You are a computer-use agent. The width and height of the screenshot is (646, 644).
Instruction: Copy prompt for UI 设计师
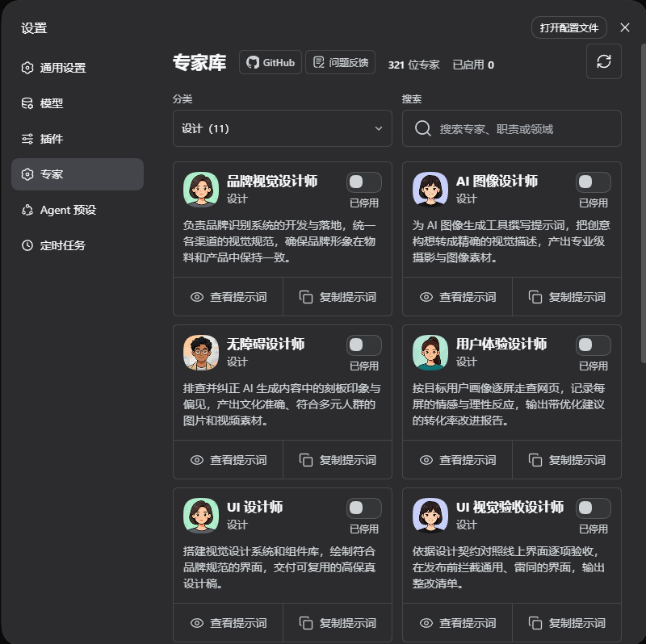pyautogui.click(x=338, y=622)
